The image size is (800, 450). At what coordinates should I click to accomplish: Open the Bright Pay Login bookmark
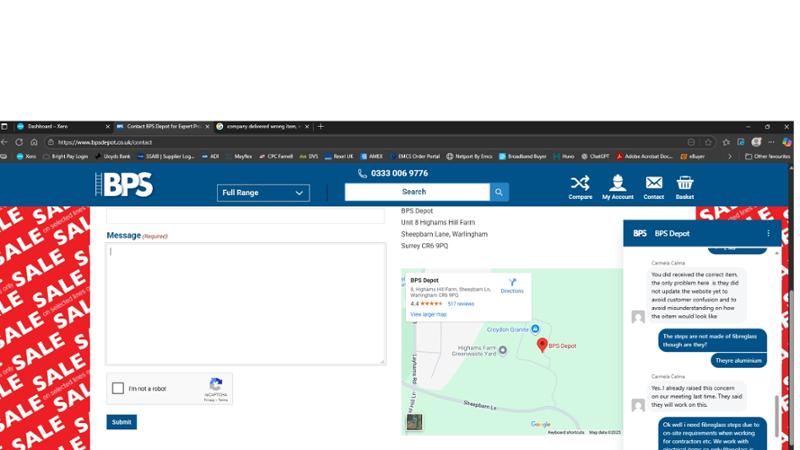tap(66, 157)
